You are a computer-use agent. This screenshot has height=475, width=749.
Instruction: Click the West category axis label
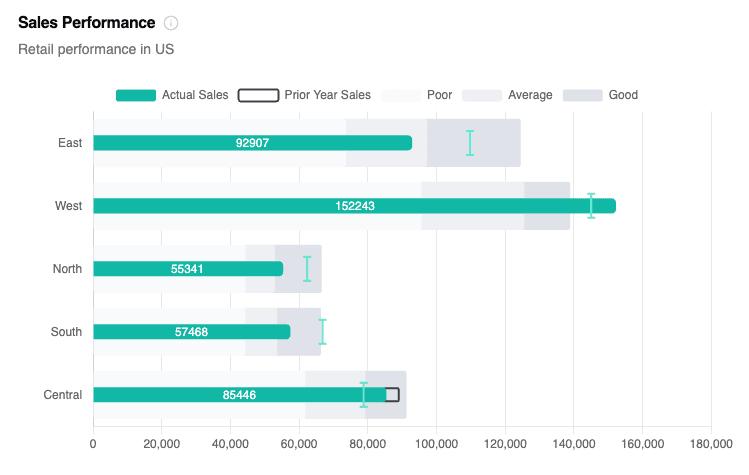(69, 206)
